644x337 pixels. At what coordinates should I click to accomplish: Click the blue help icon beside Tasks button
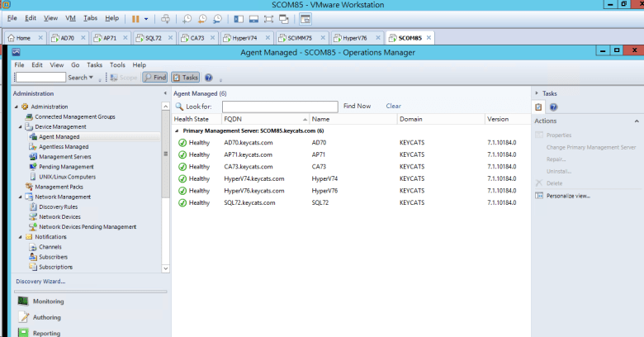208,78
